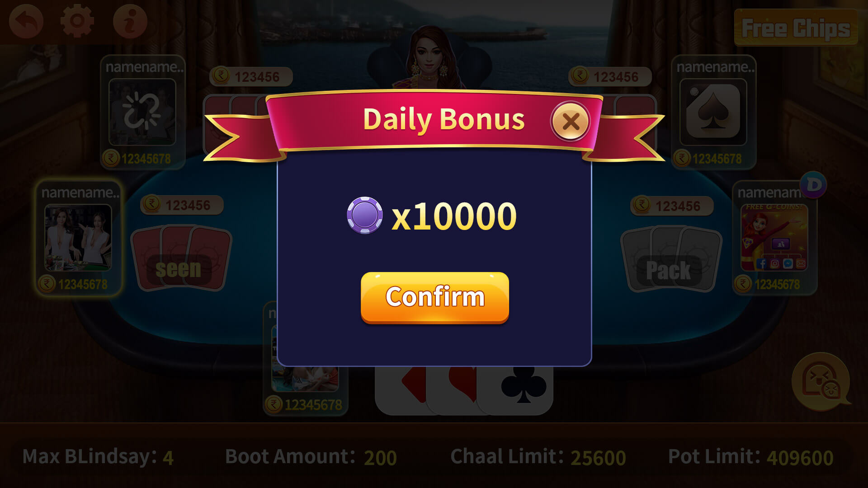Open the info icon
The width and height of the screenshot is (868, 488).
tap(130, 21)
